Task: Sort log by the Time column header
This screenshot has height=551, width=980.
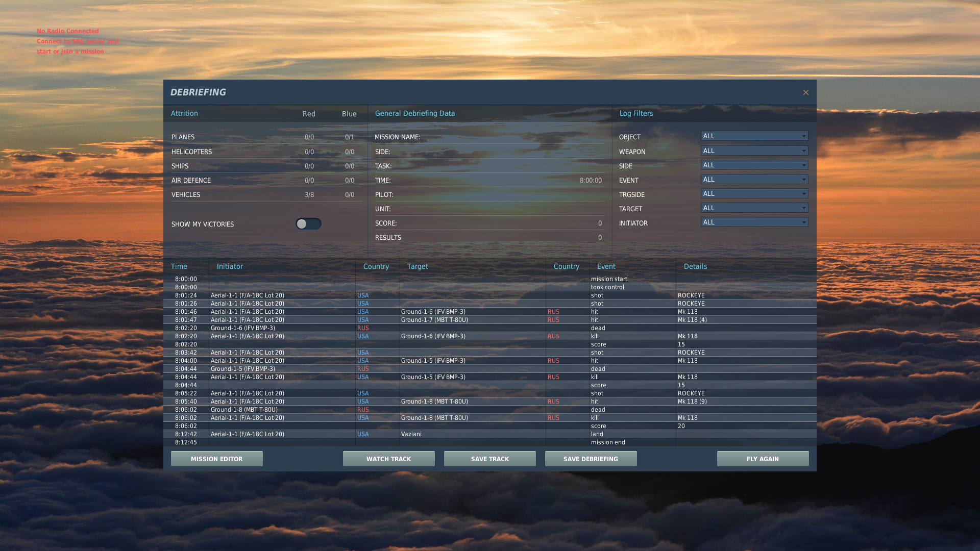Action: 179,266
